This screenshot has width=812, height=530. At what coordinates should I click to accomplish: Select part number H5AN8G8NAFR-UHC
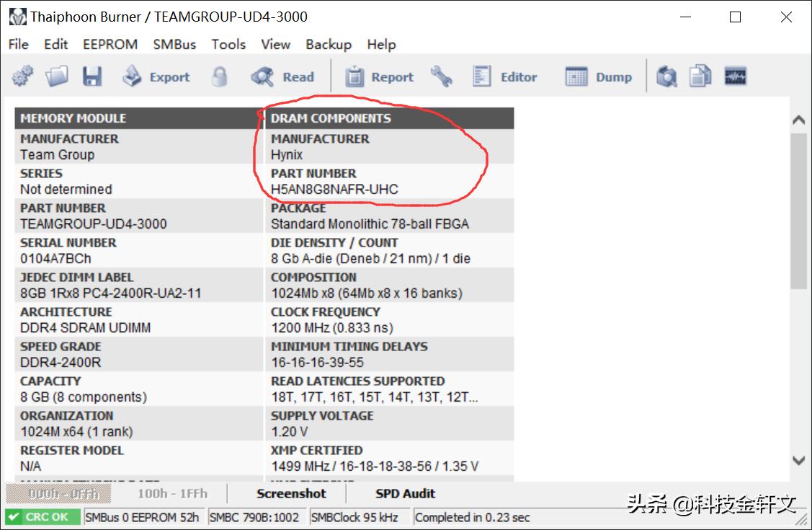(334, 190)
